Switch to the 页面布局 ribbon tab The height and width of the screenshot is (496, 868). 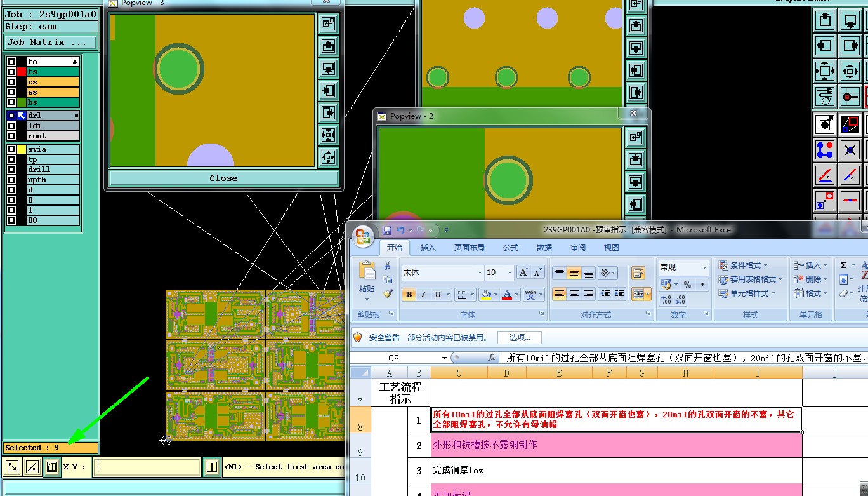[x=469, y=248]
